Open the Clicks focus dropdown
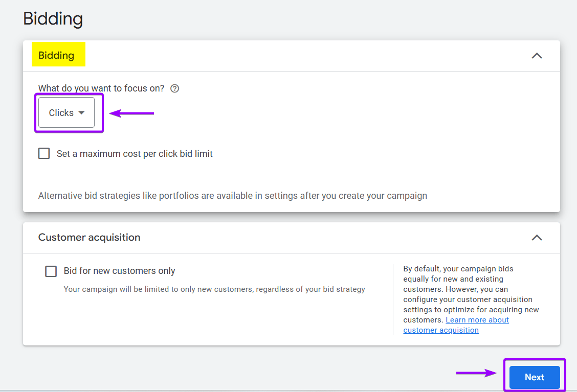This screenshot has width=577, height=392. 66,113
